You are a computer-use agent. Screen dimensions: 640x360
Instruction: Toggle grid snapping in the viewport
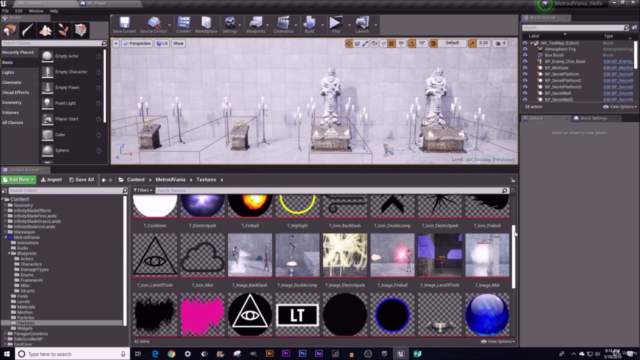[391, 43]
